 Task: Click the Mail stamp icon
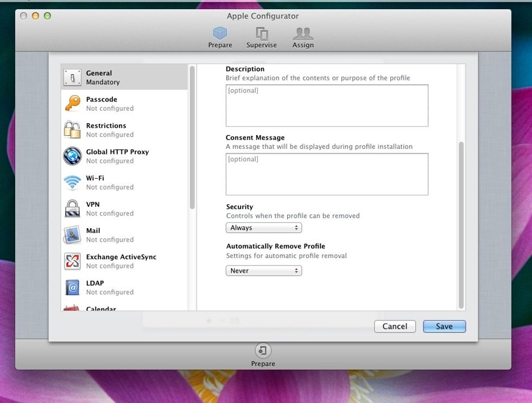[72, 235]
